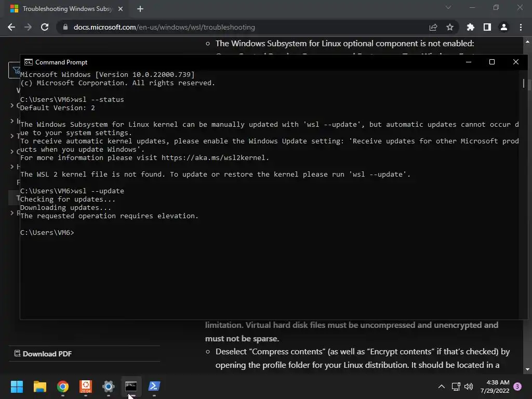Open the share this page icon
Screen dimensions: 532x399
point(433,27)
